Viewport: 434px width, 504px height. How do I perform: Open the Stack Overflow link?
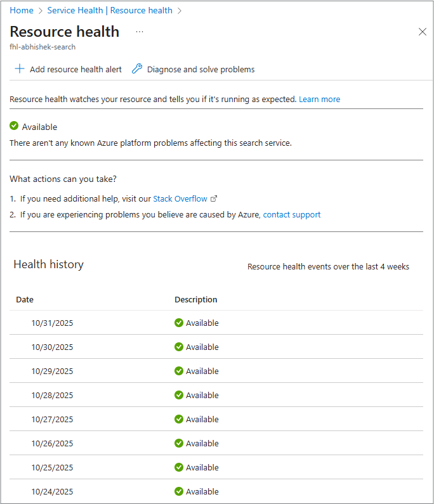(x=180, y=198)
